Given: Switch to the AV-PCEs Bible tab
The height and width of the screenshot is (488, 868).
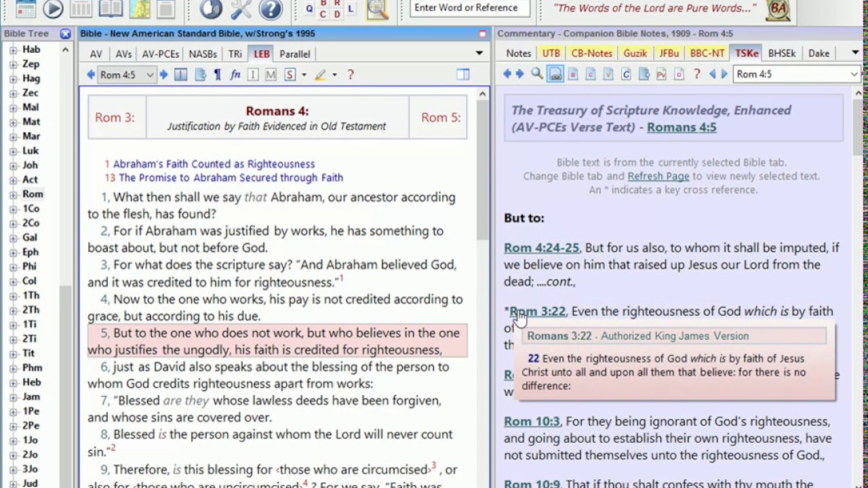Looking at the screenshot, I should click(161, 54).
